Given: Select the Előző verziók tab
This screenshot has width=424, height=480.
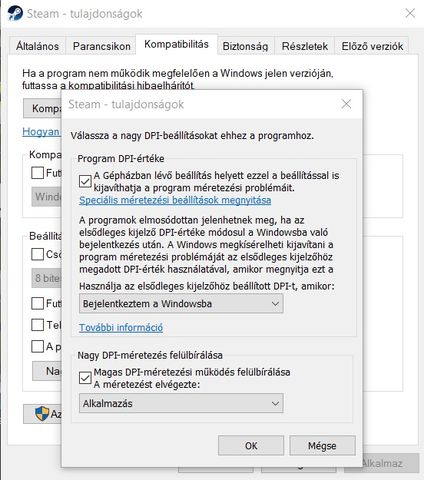Looking at the screenshot, I should [x=372, y=46].
